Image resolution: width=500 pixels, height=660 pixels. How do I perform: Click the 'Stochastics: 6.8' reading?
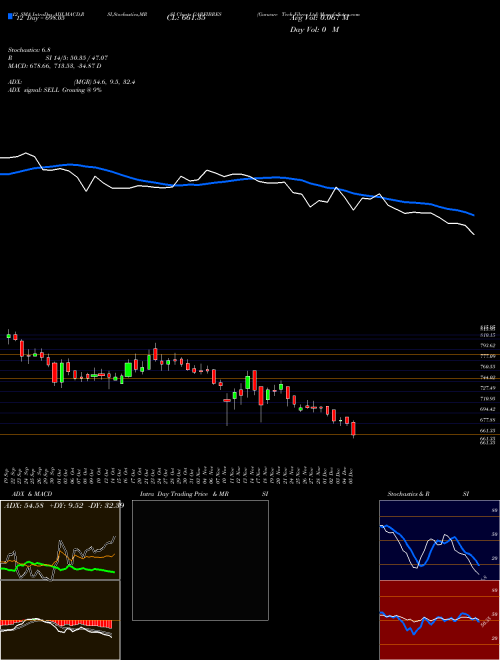pyautogui.click(x=29, y=50)
